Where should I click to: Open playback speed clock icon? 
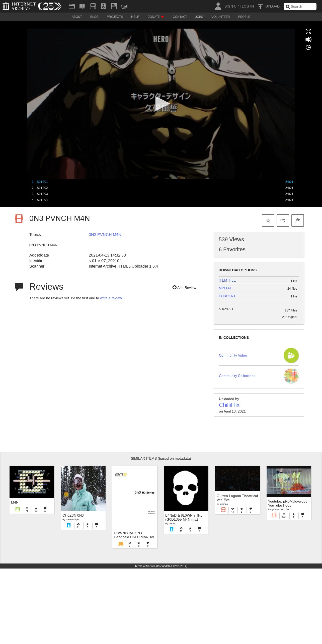click(308, 47)
